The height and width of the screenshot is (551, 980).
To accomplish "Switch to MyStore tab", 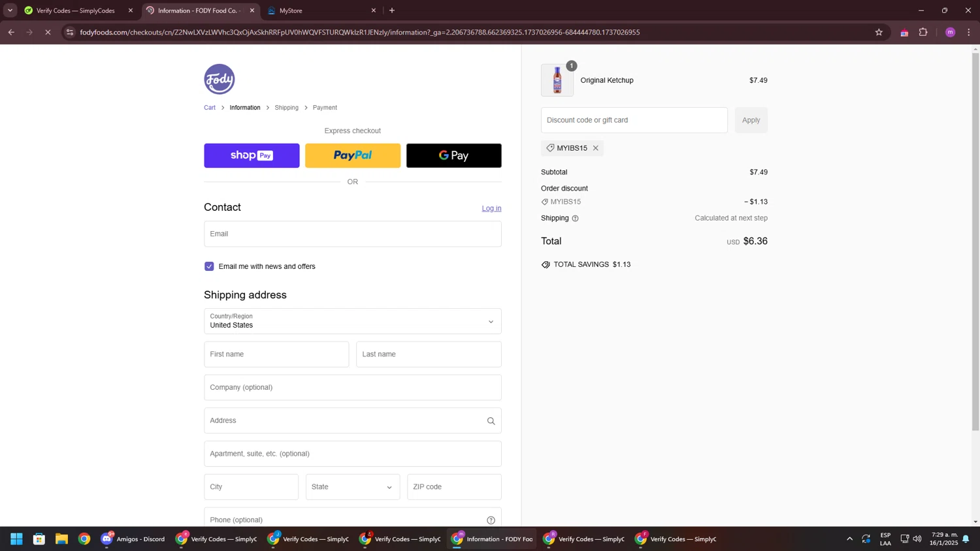I will point(320,10).
